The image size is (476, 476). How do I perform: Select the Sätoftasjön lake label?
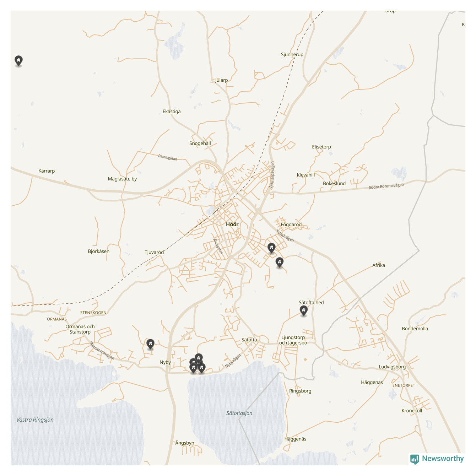click(x=239, y=413)
